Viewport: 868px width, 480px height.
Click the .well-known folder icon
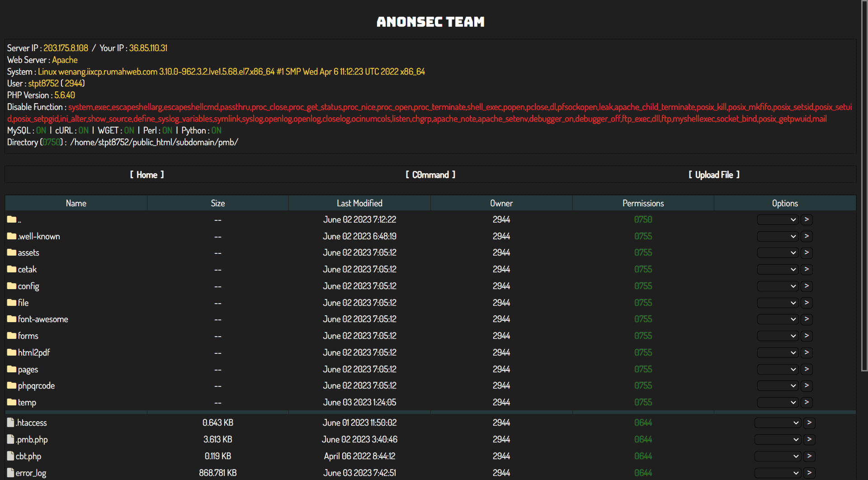click(12, 236)
